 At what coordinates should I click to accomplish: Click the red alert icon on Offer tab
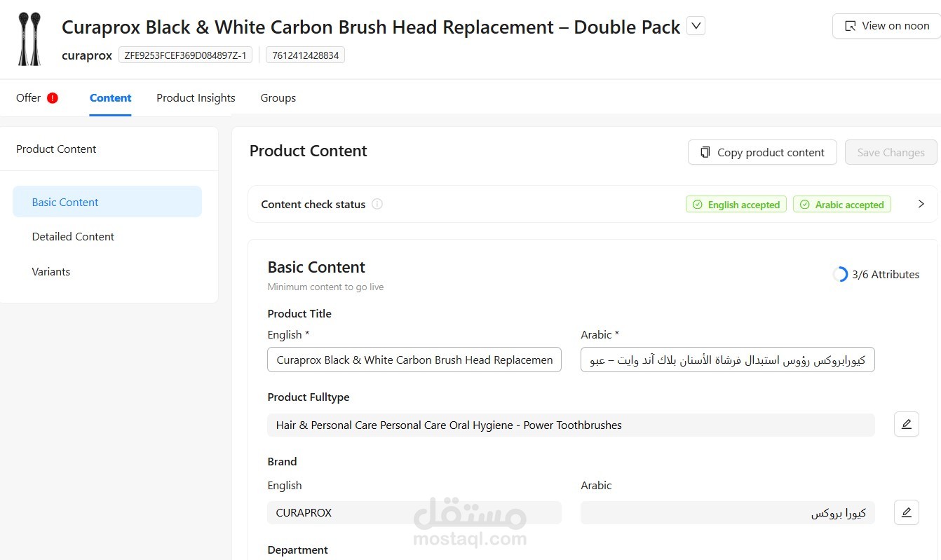point(53,98)
